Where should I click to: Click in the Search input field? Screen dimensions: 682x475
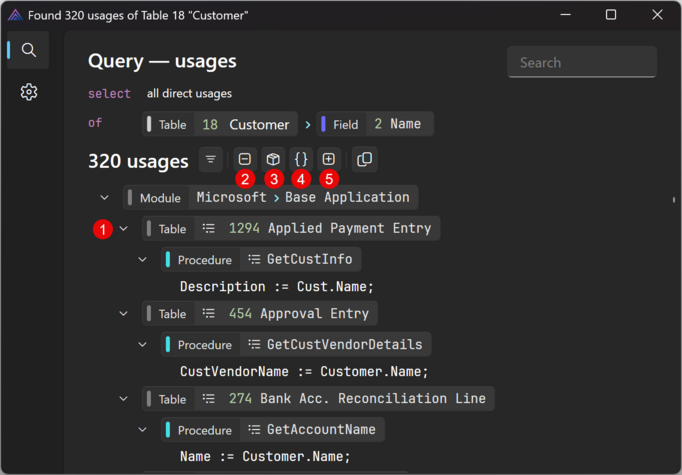coord(581,62)
